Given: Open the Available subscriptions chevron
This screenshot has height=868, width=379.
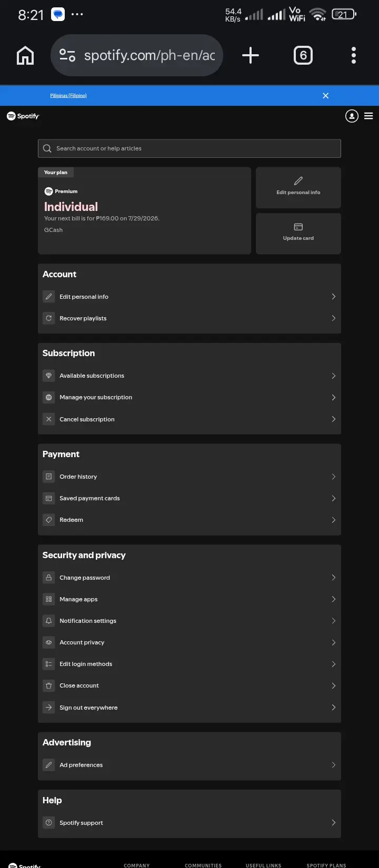Looking at the screenshot, I should (x=333, y=376).
